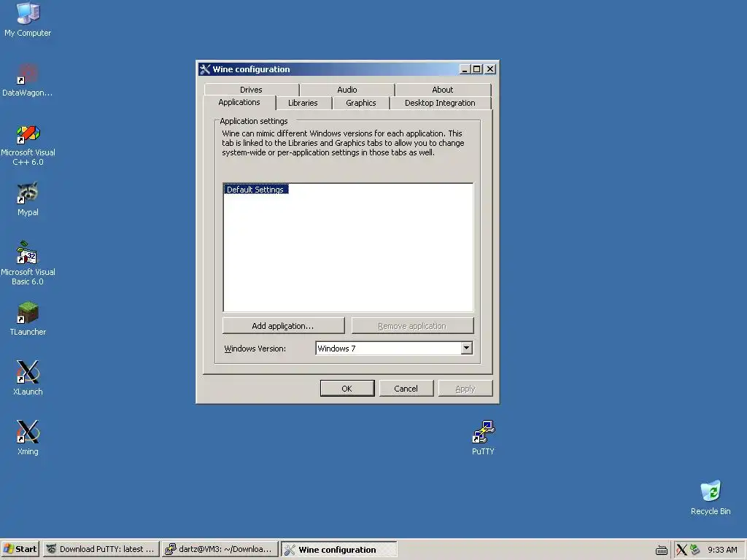The image size is (747, 560).
Task: Switch to the Libraries tab
Action: (303, 103)
